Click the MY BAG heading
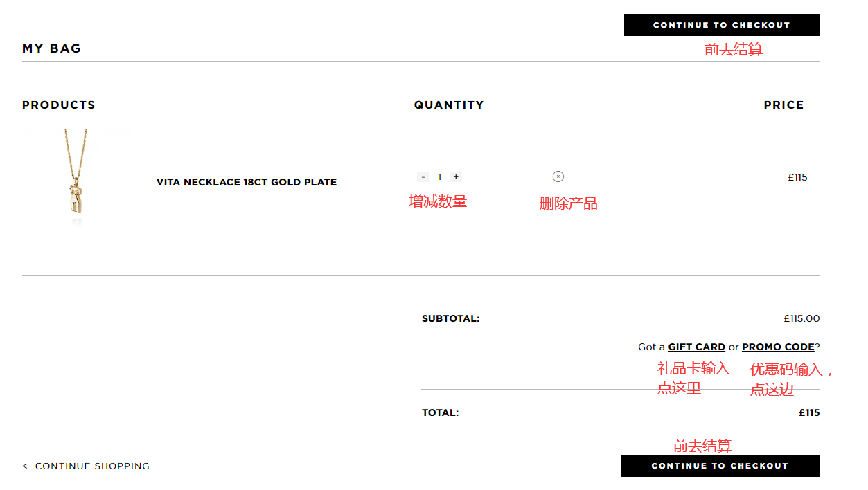Screen dimensions: 868x490 coord(51,48)
